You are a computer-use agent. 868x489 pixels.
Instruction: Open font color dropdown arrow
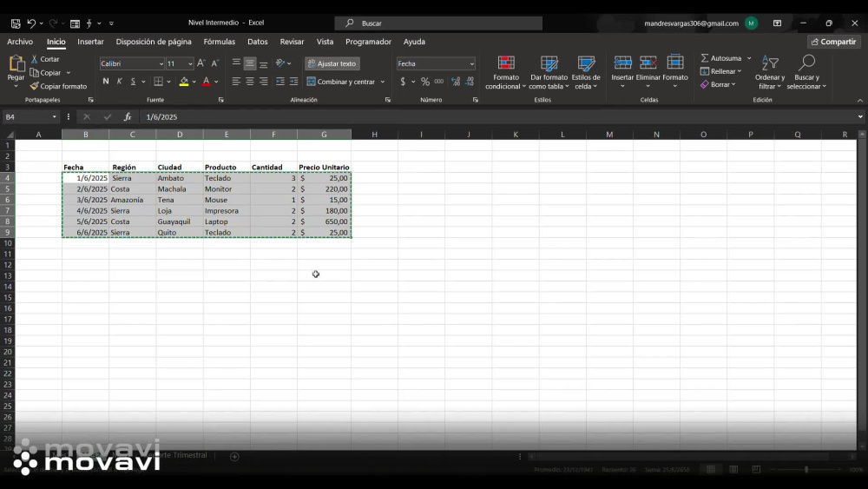216,82
